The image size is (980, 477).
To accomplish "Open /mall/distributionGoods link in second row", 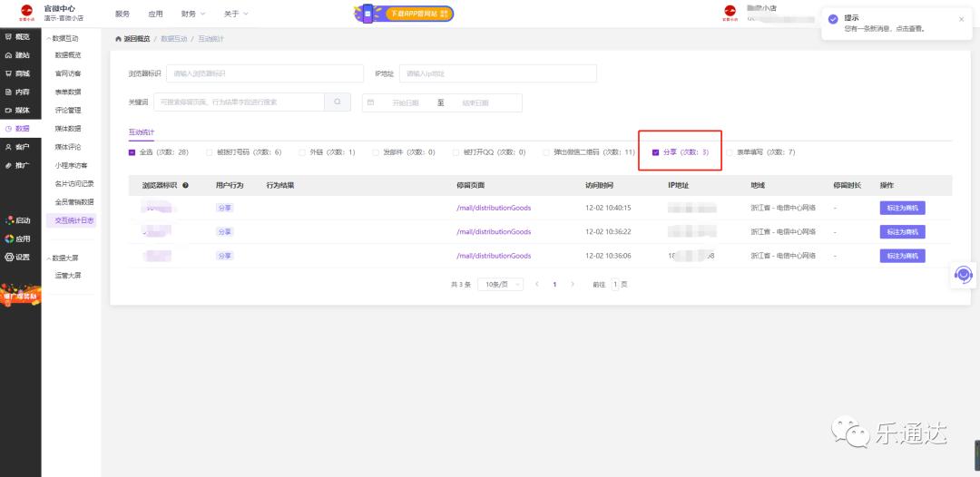I will point(494,232).
